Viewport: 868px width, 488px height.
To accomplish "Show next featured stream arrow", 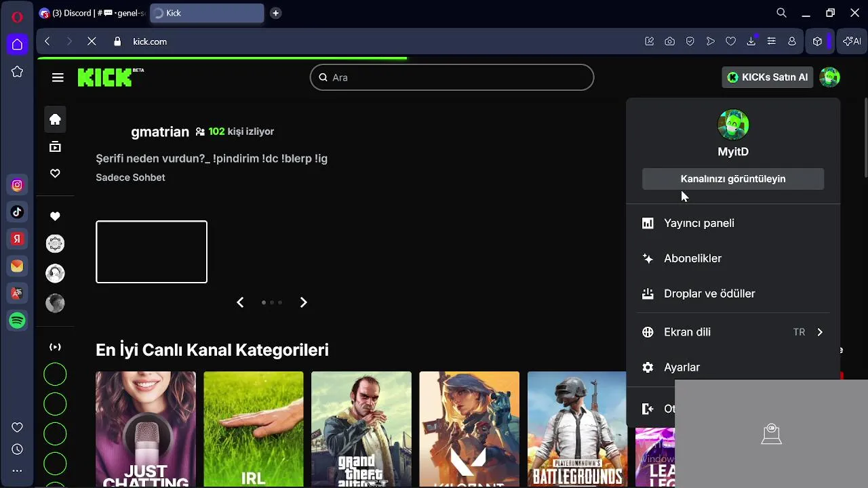I will pyautogui.click(x=303, y=302).
